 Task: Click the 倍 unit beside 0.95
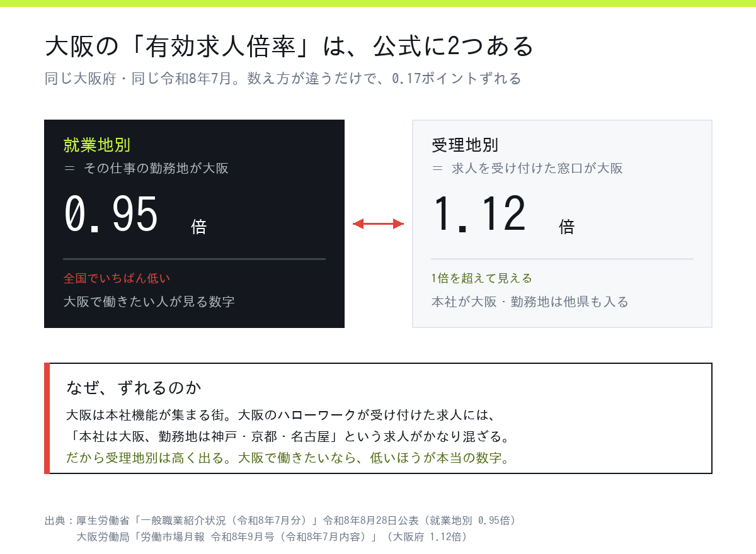pyautogui.click(x=198, y=227)
